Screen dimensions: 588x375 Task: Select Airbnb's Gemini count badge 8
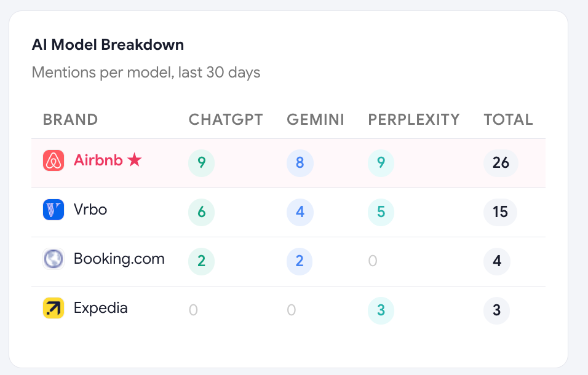(300, 162)
